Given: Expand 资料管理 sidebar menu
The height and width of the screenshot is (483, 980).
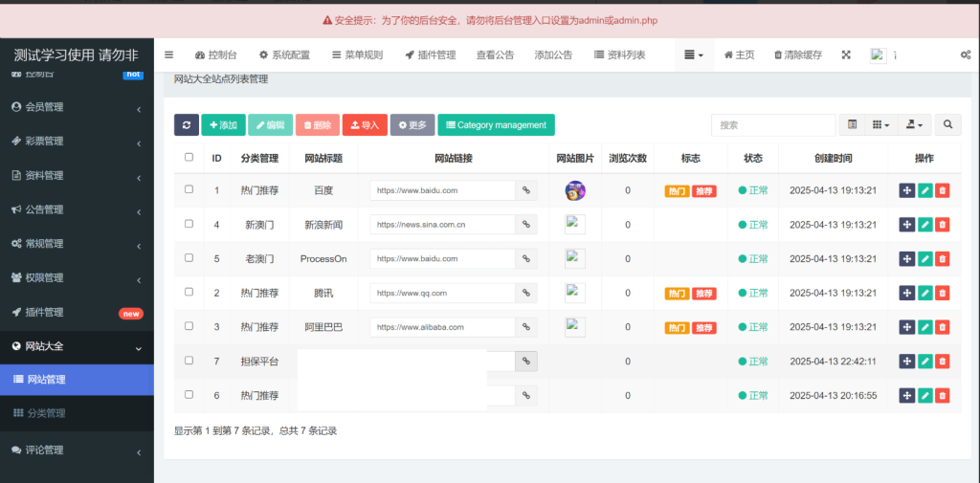Looking at the screenshot, I should tap(77, 176).
